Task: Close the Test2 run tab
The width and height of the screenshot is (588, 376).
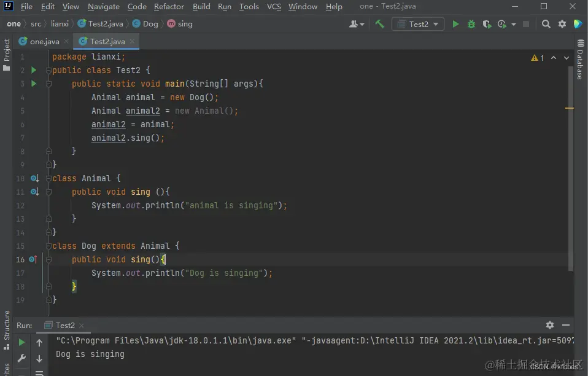Action: point(82,326)
